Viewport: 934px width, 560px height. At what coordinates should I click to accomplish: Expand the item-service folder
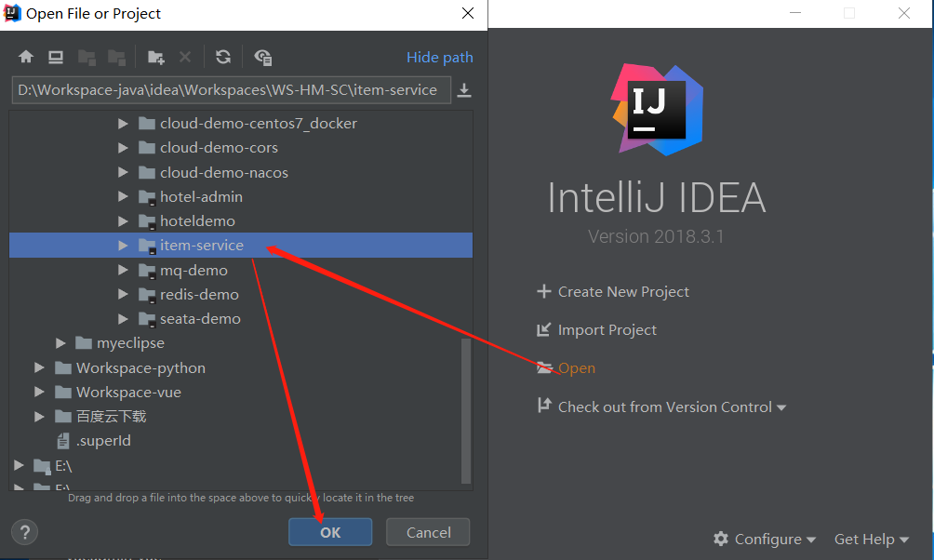[123, 246]
